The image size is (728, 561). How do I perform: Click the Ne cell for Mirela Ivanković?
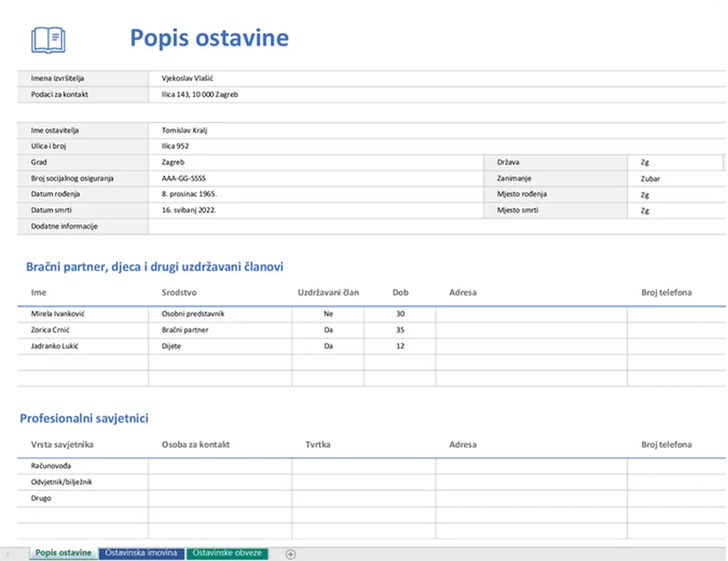pos(328,313)
